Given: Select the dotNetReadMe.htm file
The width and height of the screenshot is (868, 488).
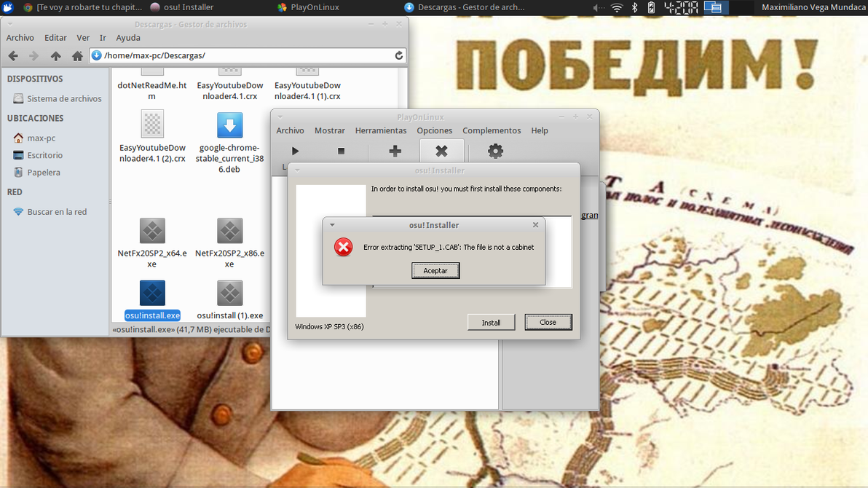Looking at the screenshot, I should click(152, 90).
